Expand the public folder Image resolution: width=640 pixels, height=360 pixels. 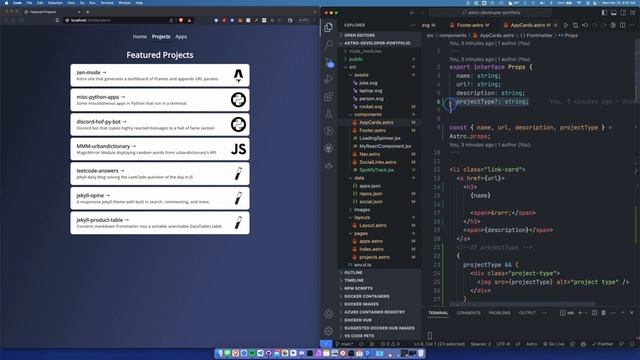tap(380, 59)
